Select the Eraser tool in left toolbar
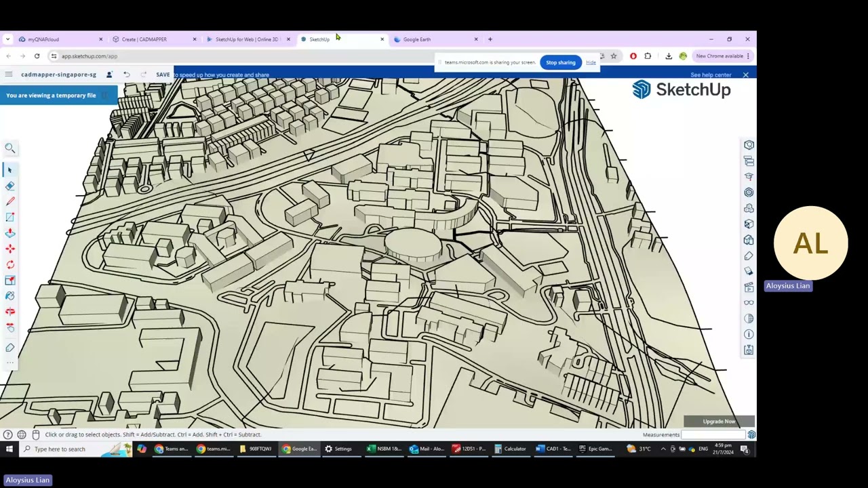Viewport: 868px width, 488px height. (10, 186)
